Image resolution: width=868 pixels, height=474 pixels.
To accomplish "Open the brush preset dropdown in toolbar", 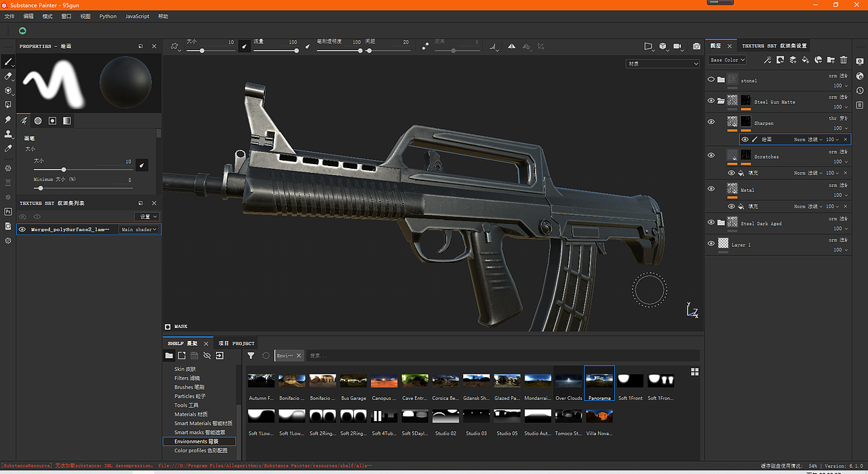I will point(175,46).
